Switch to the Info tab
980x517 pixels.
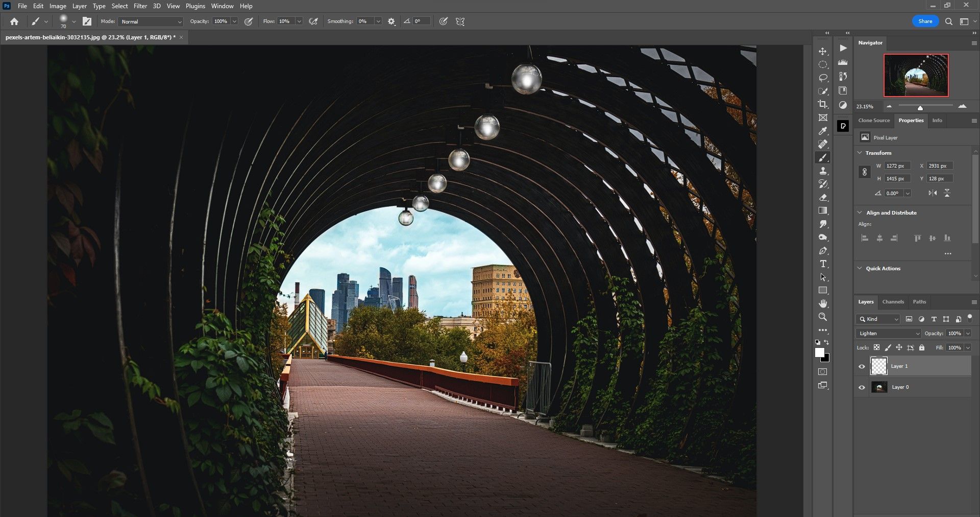[937, 121]
